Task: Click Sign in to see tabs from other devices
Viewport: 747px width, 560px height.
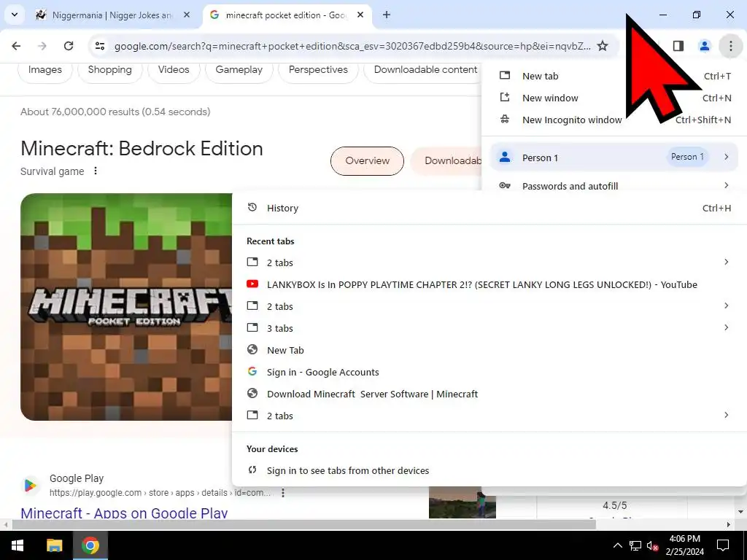Action: coord(489,470)
